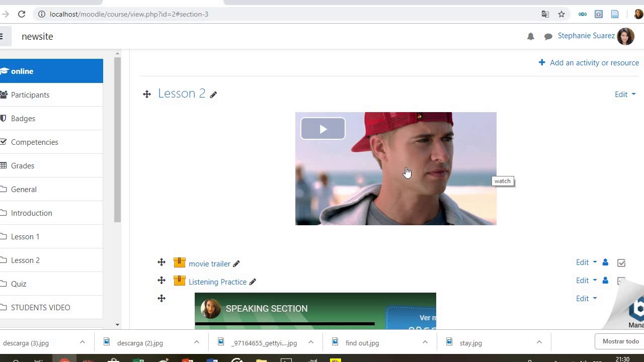The image size is (644, 362).
Task: Open the notifications bell icon
Action: (x=530, y=36)
